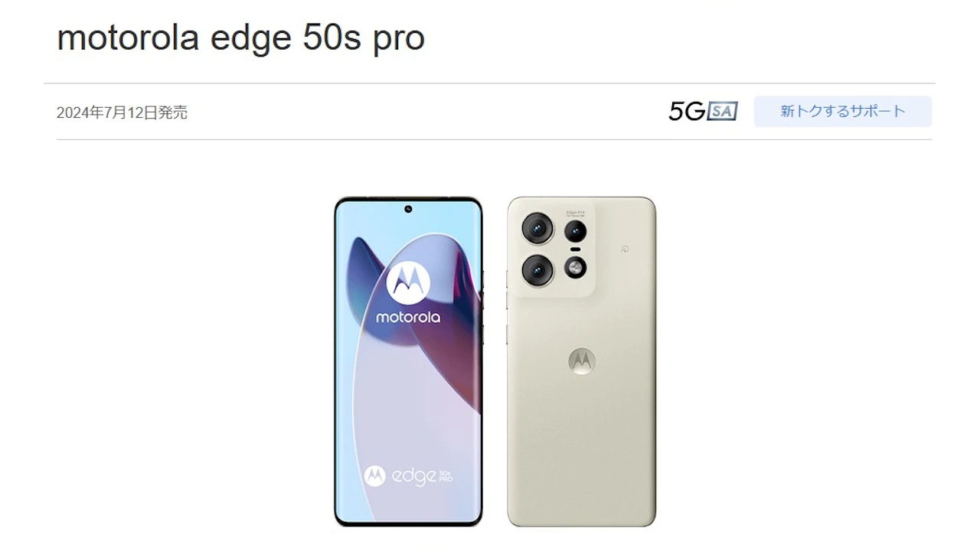The height and width of the screenshot is (551, 980).
Task: Click the FeliCa mark on phone back
Action: [626, 249]
